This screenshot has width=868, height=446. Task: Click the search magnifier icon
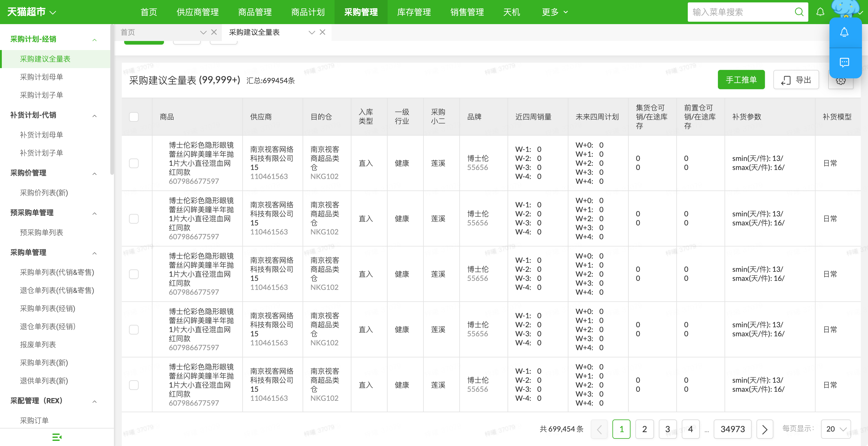(799, 12)
